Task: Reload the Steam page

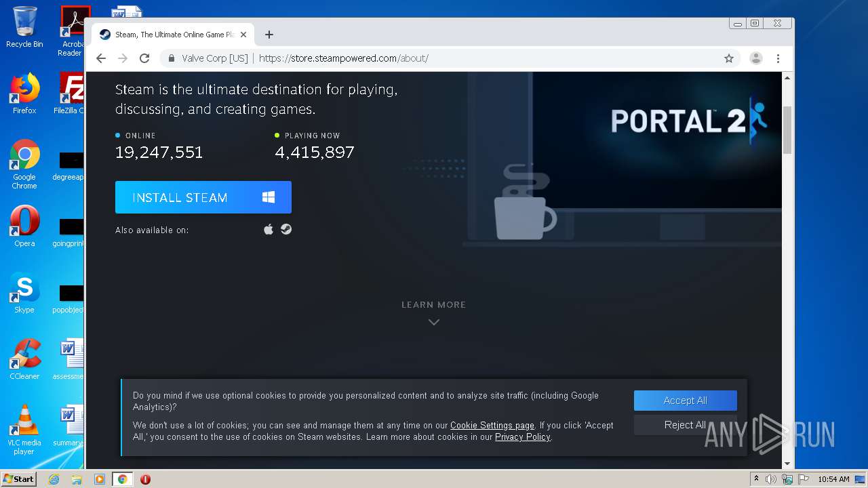Action: click(x=144, y=58)
